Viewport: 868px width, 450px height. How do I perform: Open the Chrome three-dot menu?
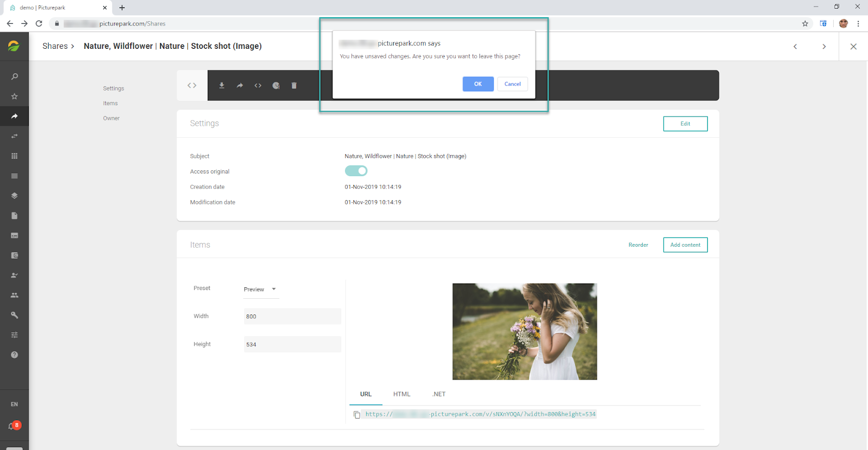click(x=858, y=23)
